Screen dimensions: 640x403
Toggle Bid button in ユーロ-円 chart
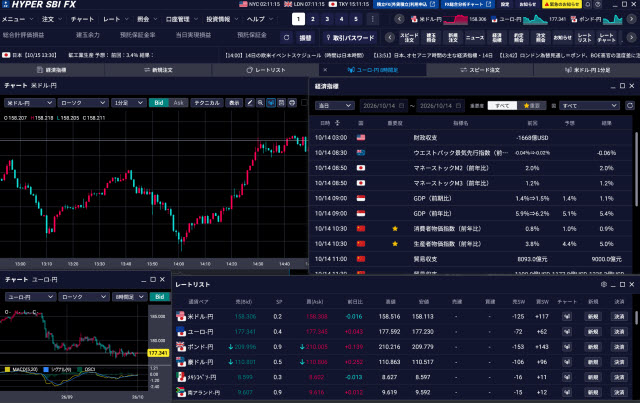(x=160, y=297)
